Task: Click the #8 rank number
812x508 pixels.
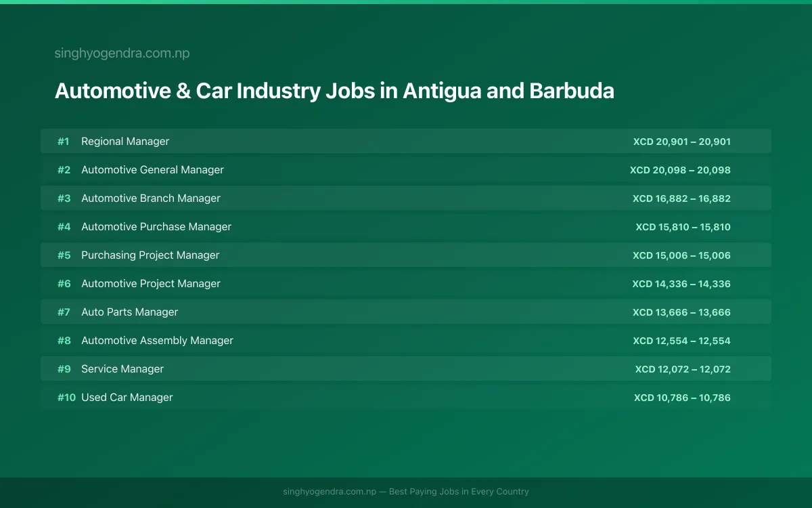Action: pos(64,341)
